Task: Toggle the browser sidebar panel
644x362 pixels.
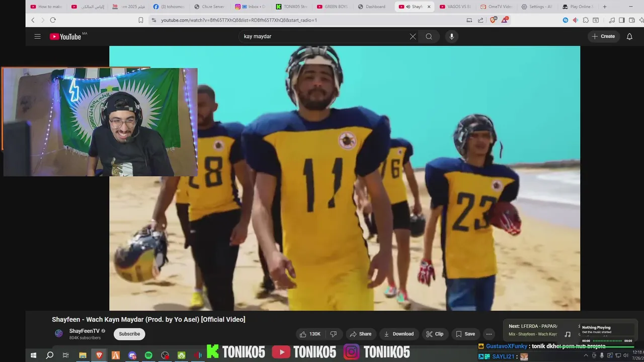Action: tap(622, 20)
